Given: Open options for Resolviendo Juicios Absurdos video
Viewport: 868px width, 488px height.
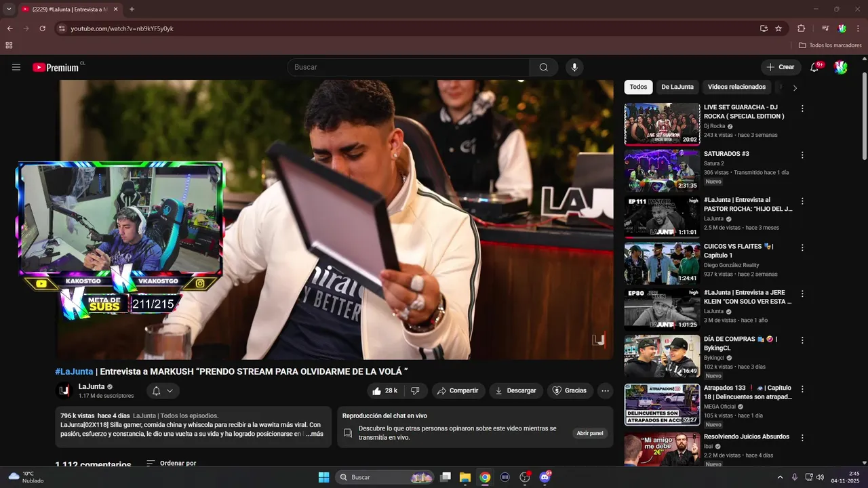Looking at the screenshot, I should pos(802,438).
